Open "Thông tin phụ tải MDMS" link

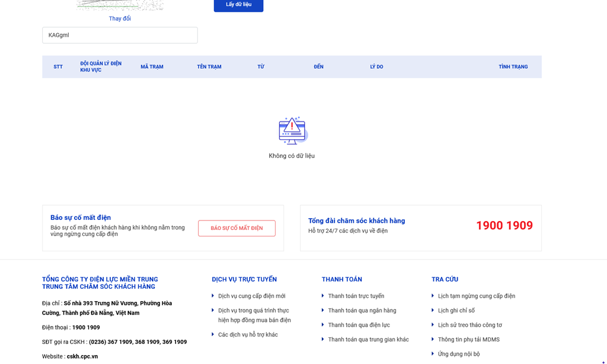coord(468,340)
